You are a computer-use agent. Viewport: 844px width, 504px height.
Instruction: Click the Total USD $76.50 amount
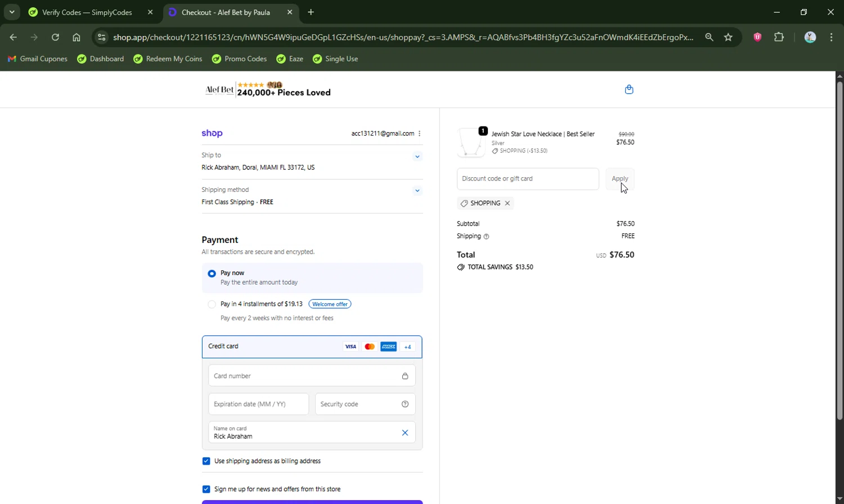tap(615, 255)
